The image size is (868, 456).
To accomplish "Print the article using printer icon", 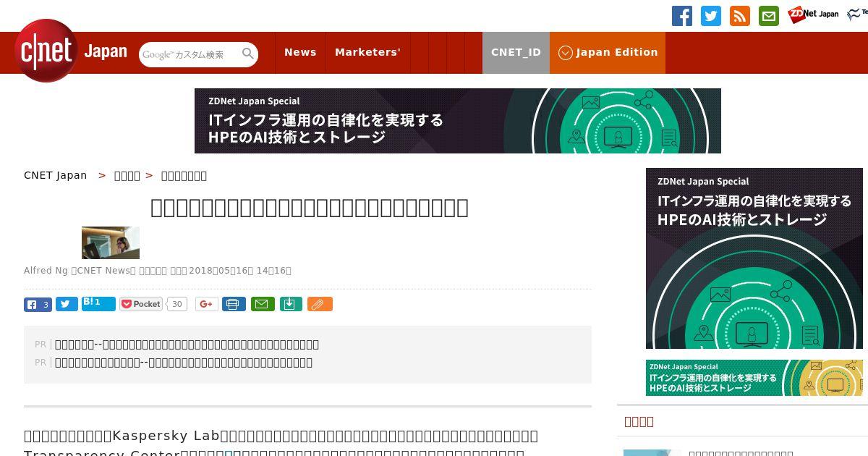I will 234,304.
